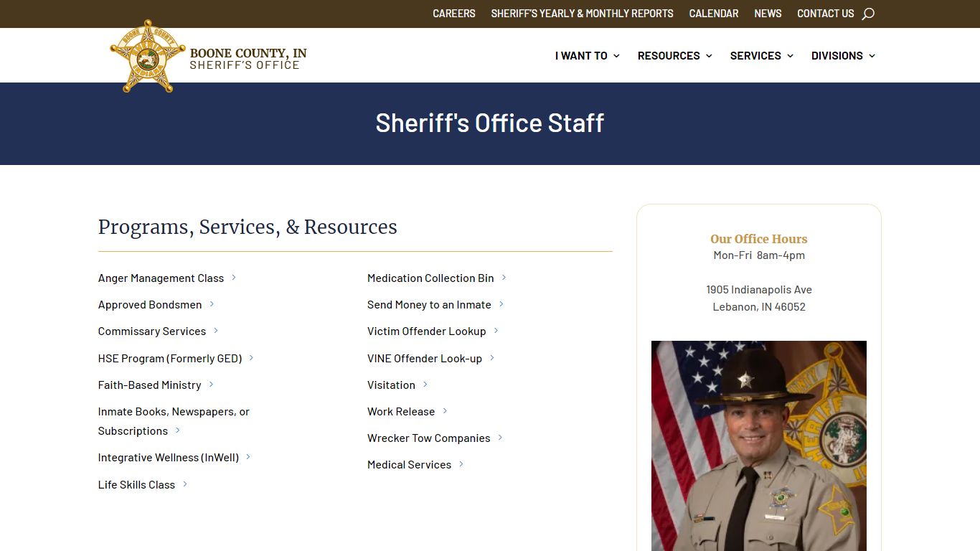980x551 pixels.
Task: Open Anger Management Class link
Action: click(x=161, y=278)
